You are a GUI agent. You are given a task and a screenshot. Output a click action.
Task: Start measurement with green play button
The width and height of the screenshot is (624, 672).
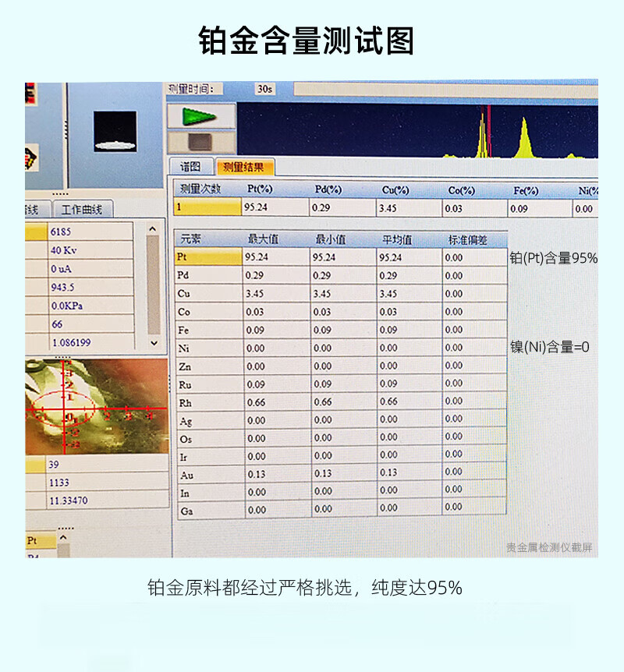(x=200, y=116)
